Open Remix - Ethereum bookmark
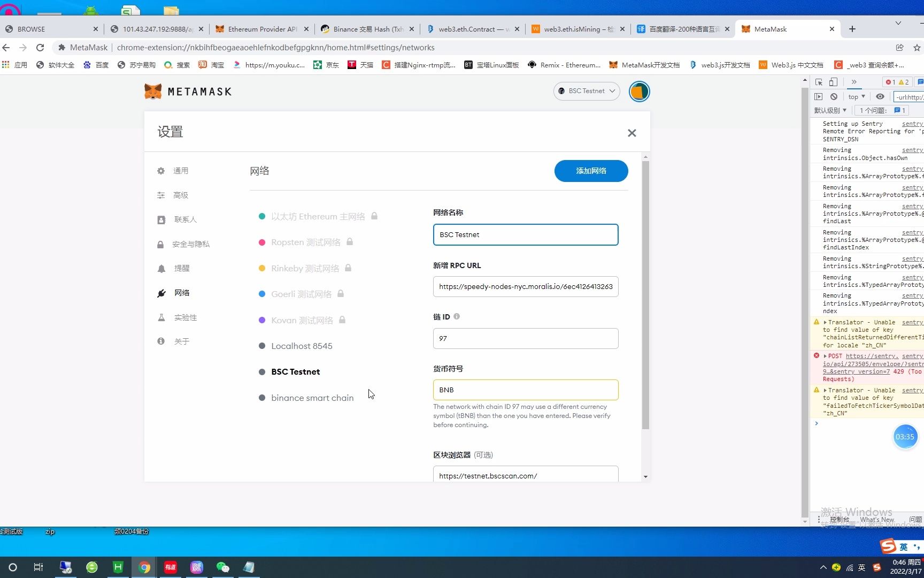Viewport: 924px width, 578px height. [x=564, y=65]
